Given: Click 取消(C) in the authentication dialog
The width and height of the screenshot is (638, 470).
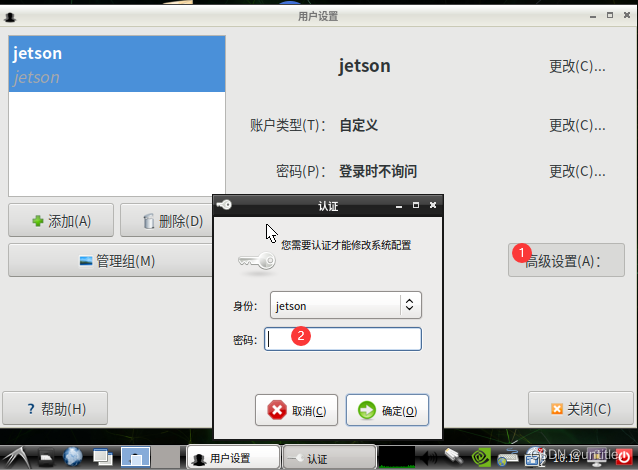Looking at the screenshot, I should click(x=296, y=410).
